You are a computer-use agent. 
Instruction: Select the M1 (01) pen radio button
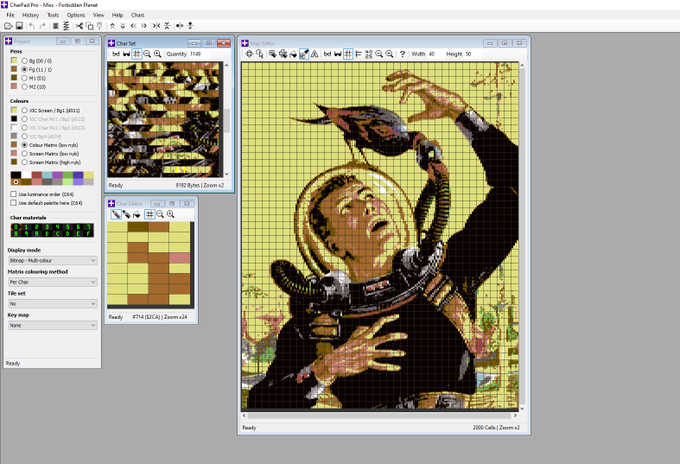(24, 78)
